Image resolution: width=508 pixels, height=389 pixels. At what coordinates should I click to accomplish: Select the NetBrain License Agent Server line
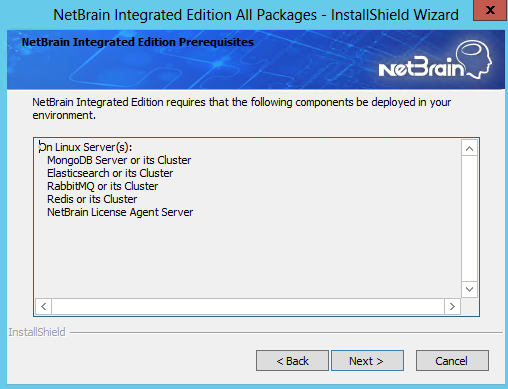pos(120,212)
